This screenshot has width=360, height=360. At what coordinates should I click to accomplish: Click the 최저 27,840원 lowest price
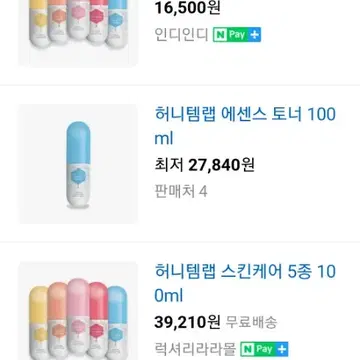pos(204,165)
